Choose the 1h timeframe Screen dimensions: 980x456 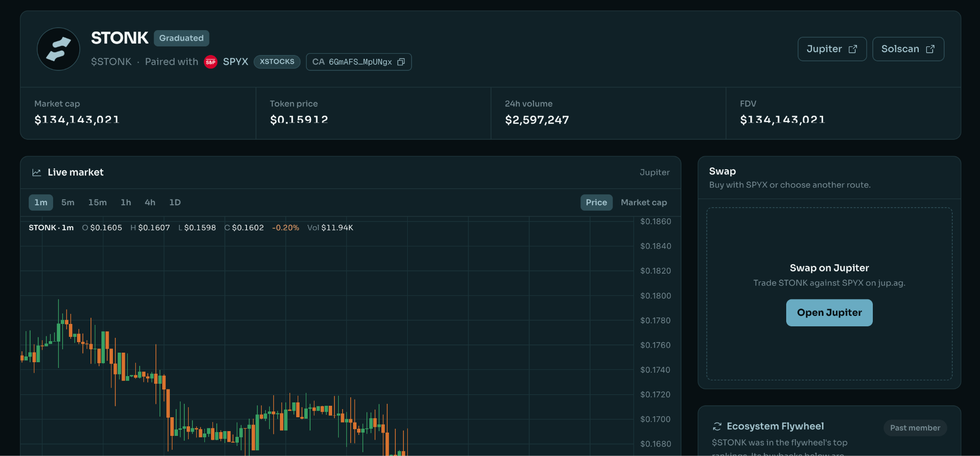[x=126, y=202]
